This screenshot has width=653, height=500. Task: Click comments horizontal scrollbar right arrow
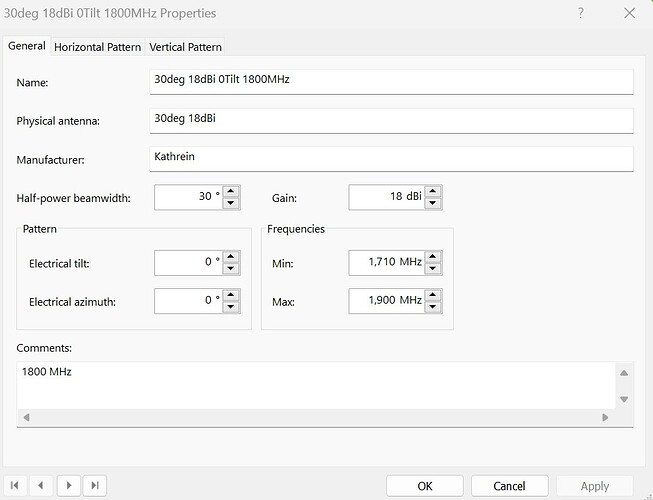coord(605,417)
